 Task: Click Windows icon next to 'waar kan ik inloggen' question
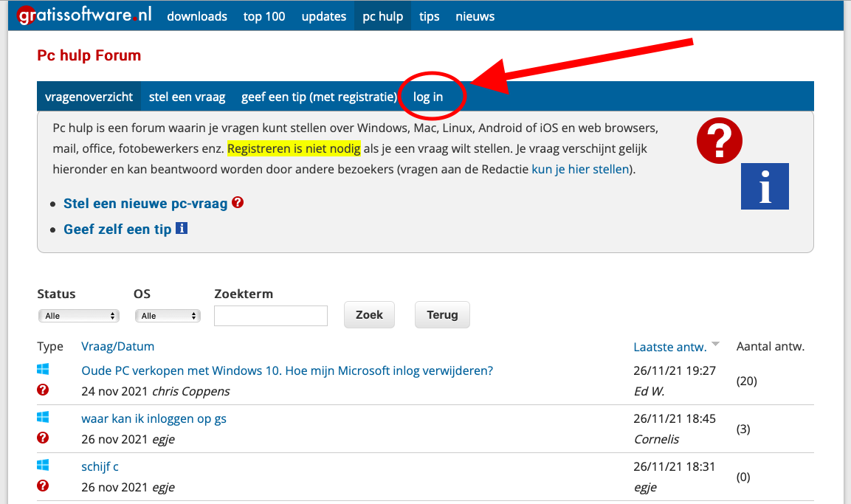(x=43, y=418)
